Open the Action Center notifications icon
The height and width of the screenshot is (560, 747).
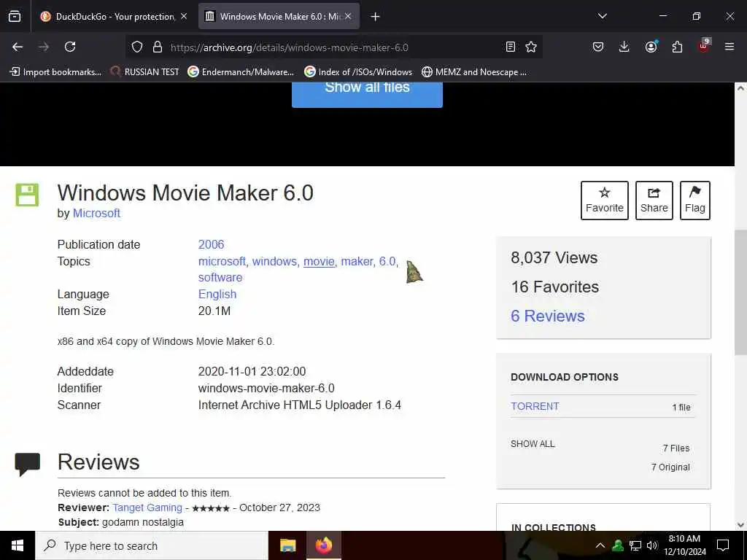pyautogui.click(x=723, y=545)
